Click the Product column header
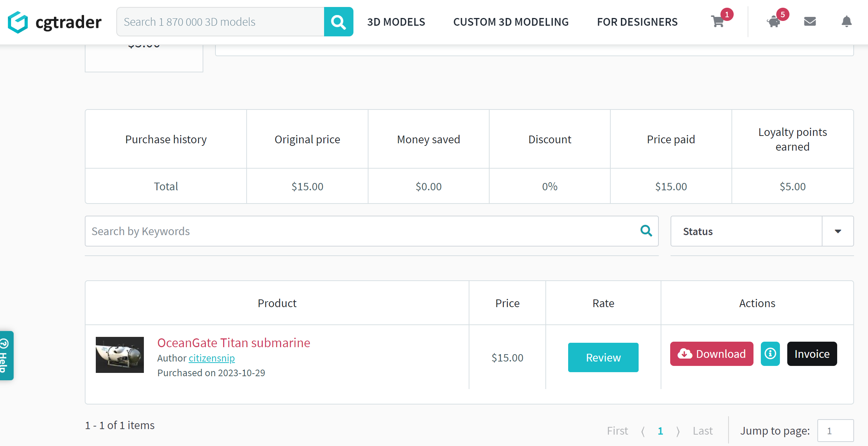 pyautogui.click(x=277, y=303)
